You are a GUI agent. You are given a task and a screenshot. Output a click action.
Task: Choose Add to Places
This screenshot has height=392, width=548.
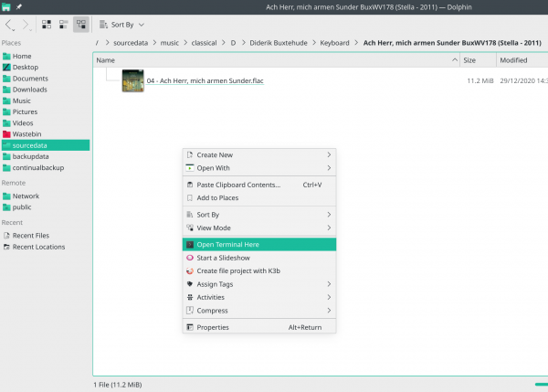pos(259,198)
